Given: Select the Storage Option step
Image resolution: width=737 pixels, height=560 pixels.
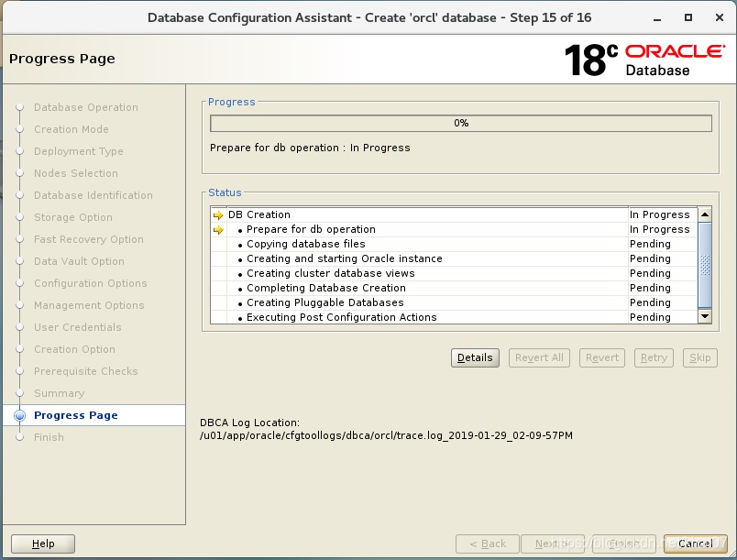Looking at the screenshot, I should coord(72,217).
